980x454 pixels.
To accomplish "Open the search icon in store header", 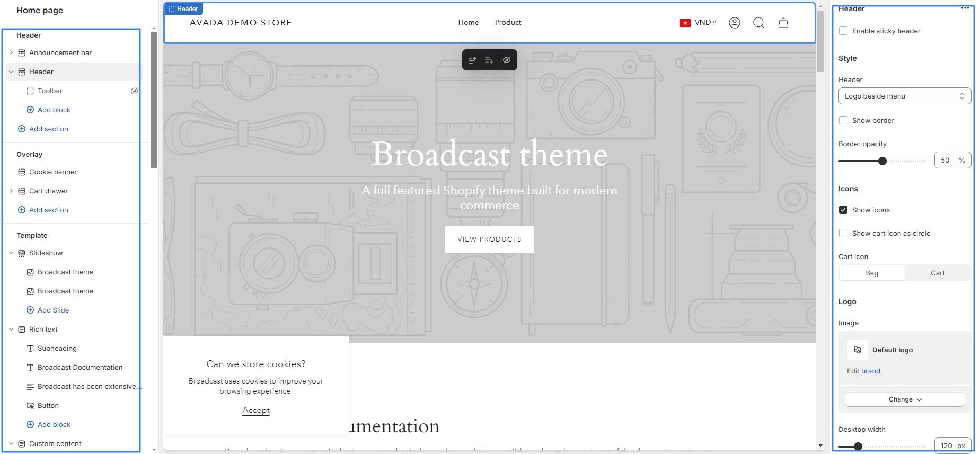I will pyautogui.click(x=758, y=23).
